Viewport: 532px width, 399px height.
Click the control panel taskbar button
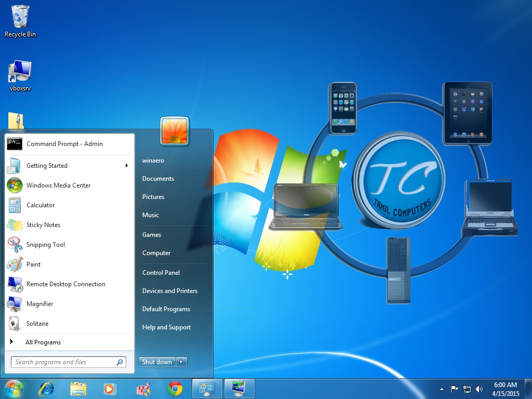(x=207, y=389)
